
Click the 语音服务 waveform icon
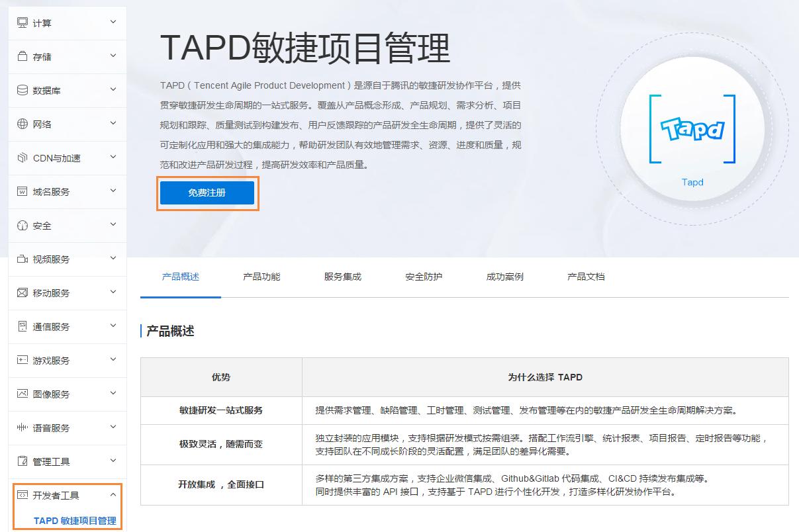[x=22, y=427]
